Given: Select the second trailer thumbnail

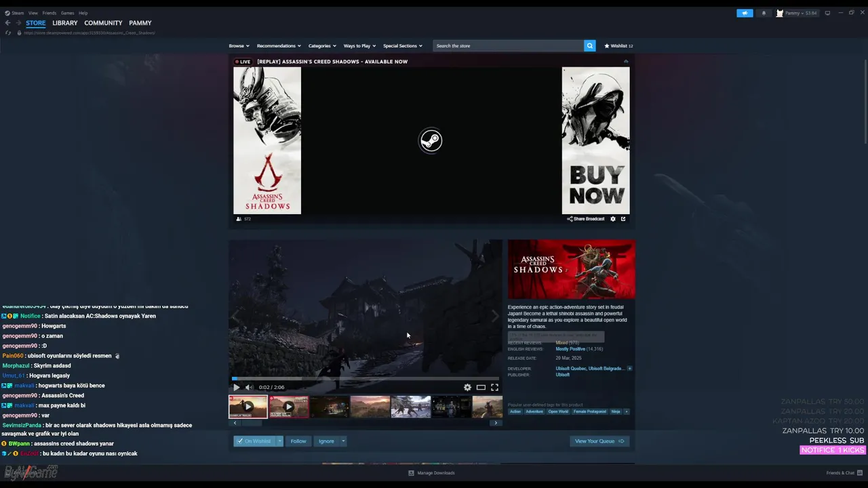Looking at the screenshot, I should click(x=289, y=407).
